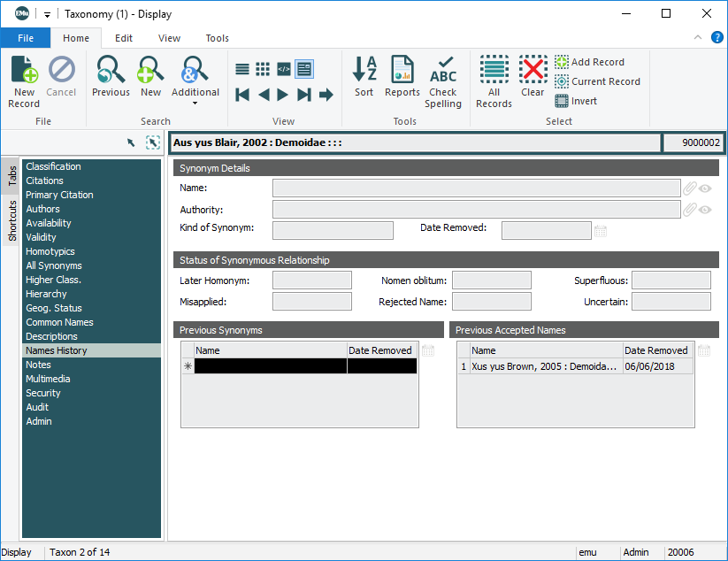Collapse the ribbon with the chevron

tap(698, 38)
